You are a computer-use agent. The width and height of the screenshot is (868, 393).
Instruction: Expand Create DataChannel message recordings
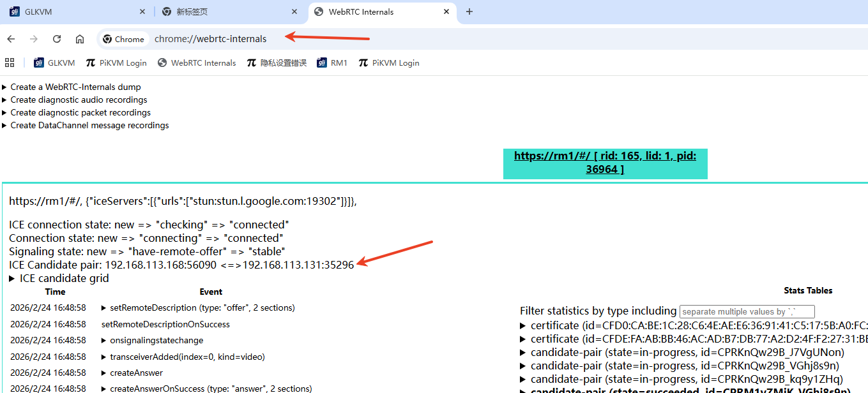point(89,125)
